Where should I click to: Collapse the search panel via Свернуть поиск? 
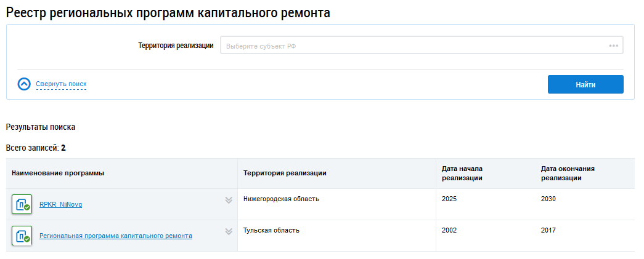click(x=61, y=84)
